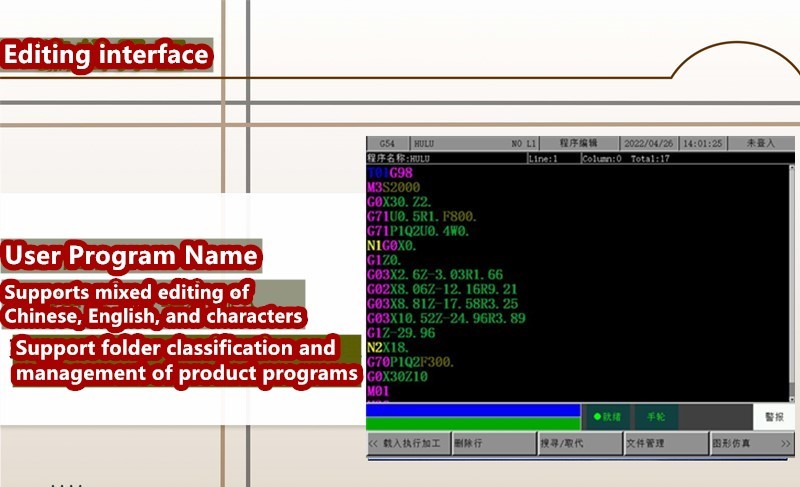Click the G54 coordinate system field
The image size is (800, 487).
387,144
